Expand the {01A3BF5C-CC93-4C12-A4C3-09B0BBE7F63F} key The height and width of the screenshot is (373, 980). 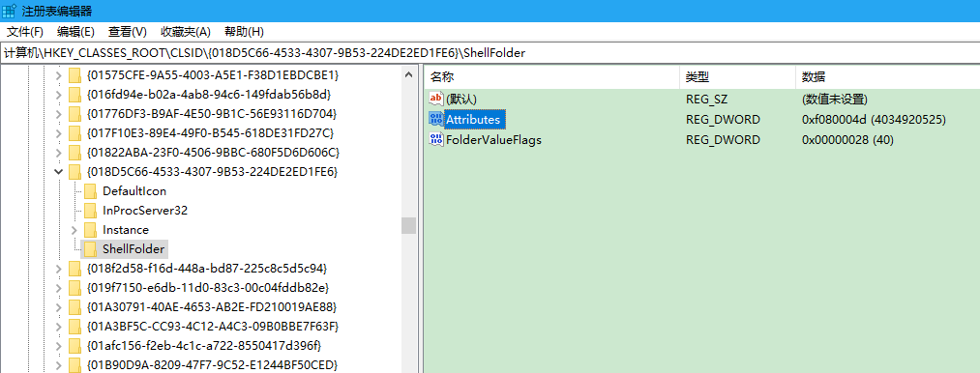click(58, 327)
